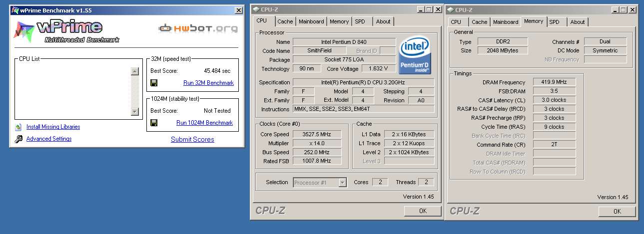644x234 pixels.
Task: Click the Bus Speed value 252.0 MHz
Action: [x=317, y=152]
